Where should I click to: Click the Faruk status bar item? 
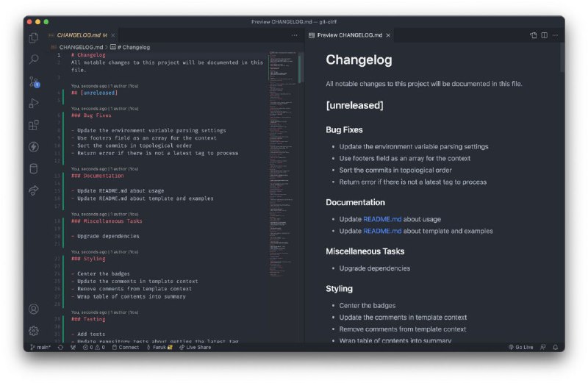[159, 348]
